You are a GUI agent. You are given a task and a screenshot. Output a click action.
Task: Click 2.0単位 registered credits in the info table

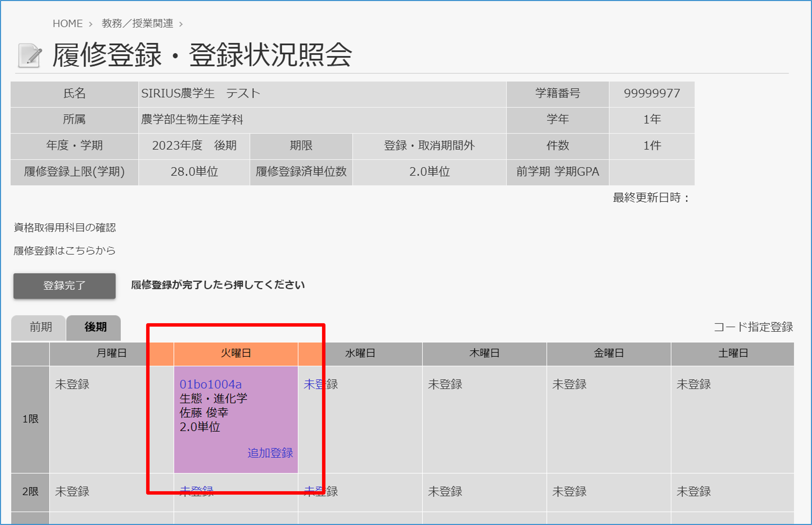(429, 172)
